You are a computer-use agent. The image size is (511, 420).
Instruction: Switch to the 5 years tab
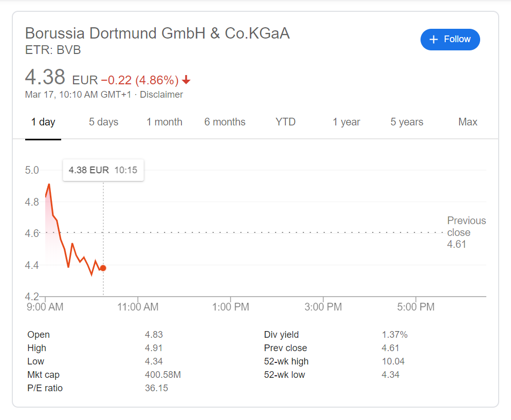(407, 122)
